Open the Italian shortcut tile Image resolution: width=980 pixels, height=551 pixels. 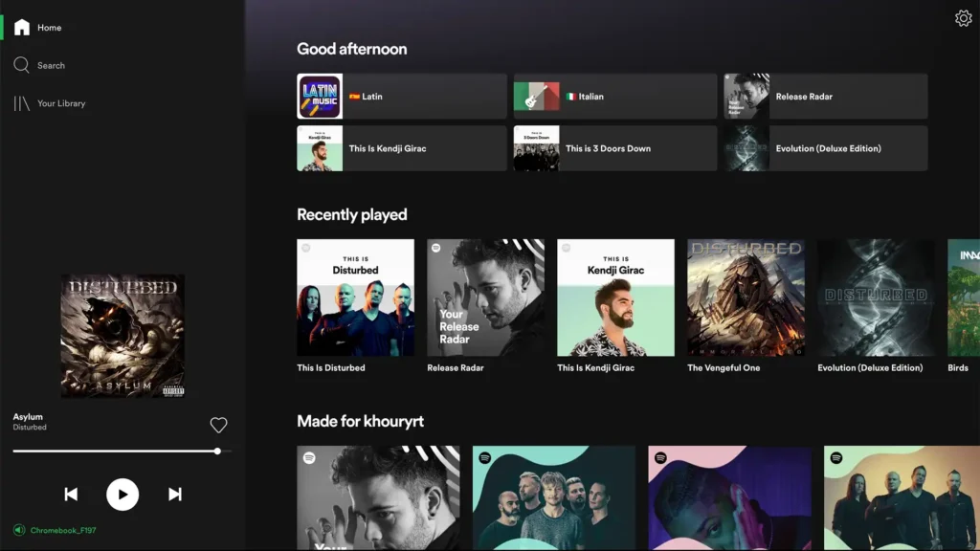(x=615, y=97)
